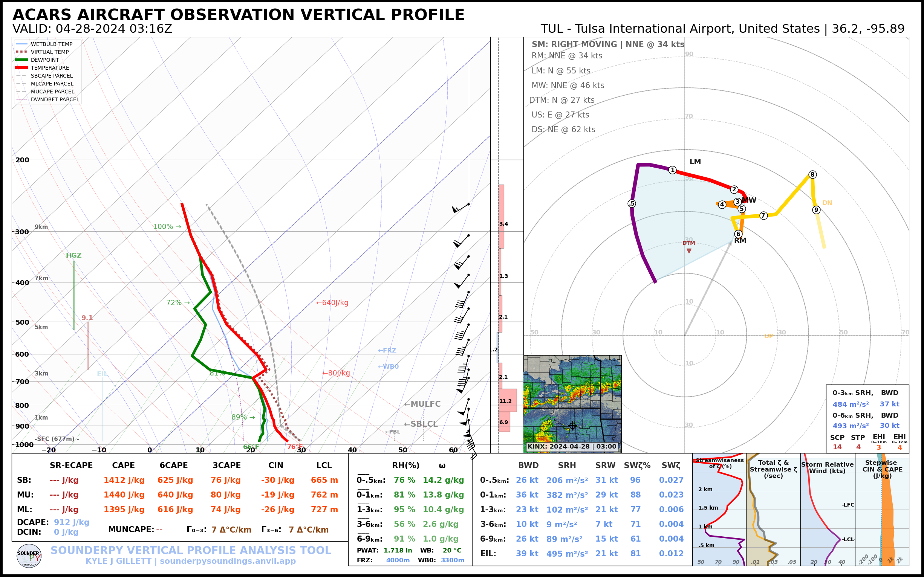
Task: Click the SBLCL arrow label
Action: click(421, 424)
